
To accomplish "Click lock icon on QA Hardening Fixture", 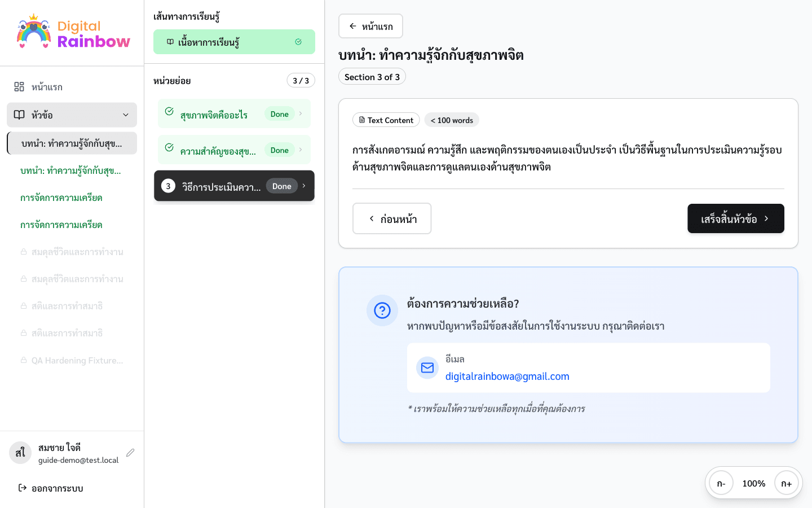I will pyautogui.click(x=24, y=360).
